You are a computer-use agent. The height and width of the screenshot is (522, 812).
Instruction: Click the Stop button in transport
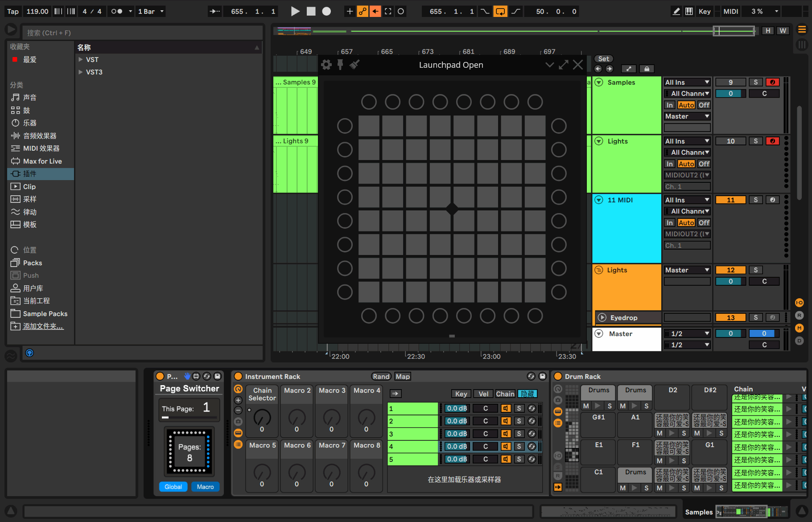(x=311, y=12)
